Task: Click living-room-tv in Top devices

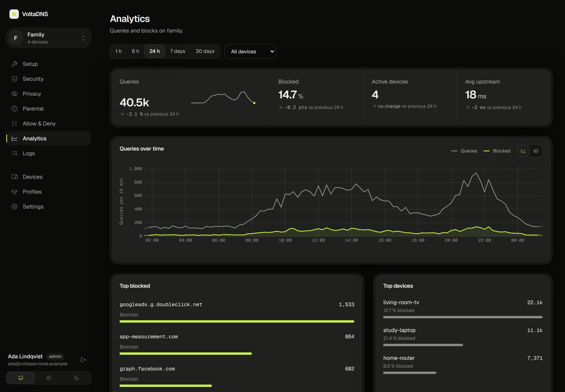Action: click(401, 302)
